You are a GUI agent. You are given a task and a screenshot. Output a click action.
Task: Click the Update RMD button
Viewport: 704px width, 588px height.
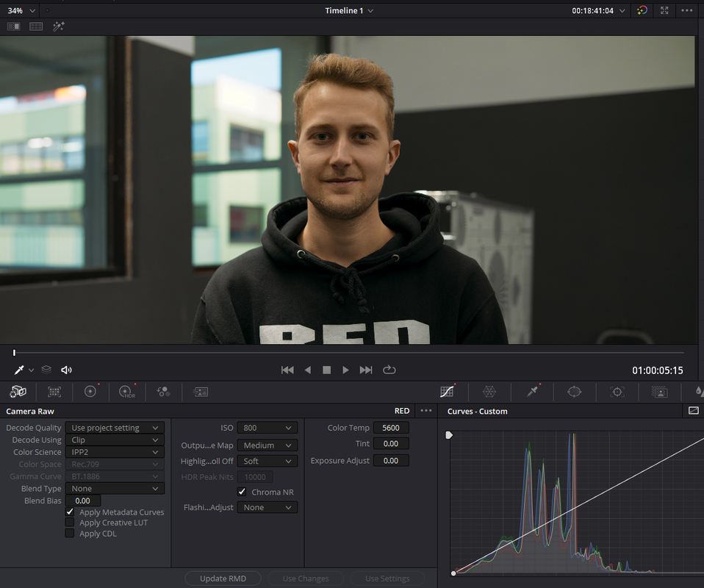[x=223, y=578]
